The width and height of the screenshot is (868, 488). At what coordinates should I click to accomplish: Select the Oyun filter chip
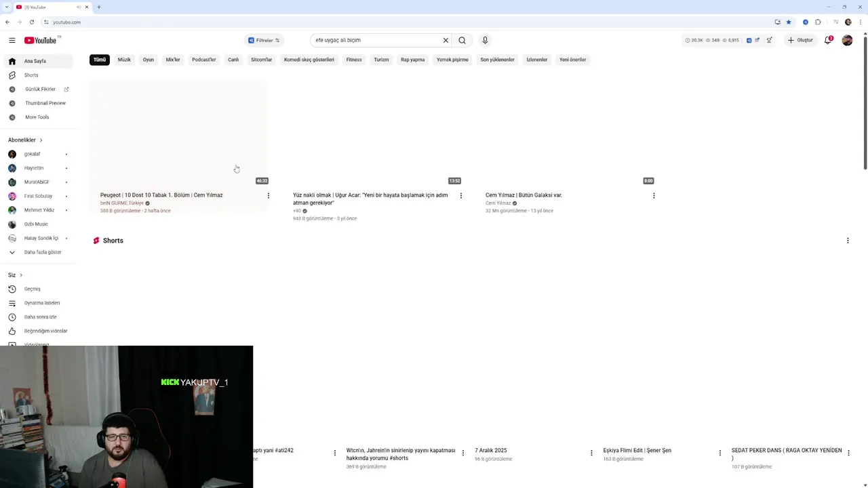[149, 60]
